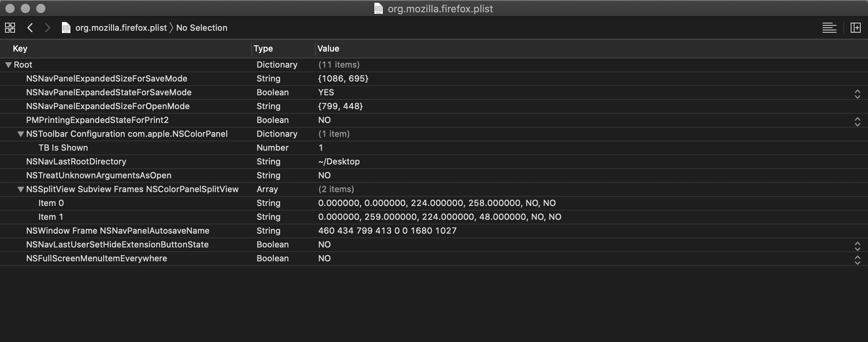Change PMPrintingExpandedStateForPrint2 boolean value stepper
This screenshot has height=342, width=868.
point(857,122)
